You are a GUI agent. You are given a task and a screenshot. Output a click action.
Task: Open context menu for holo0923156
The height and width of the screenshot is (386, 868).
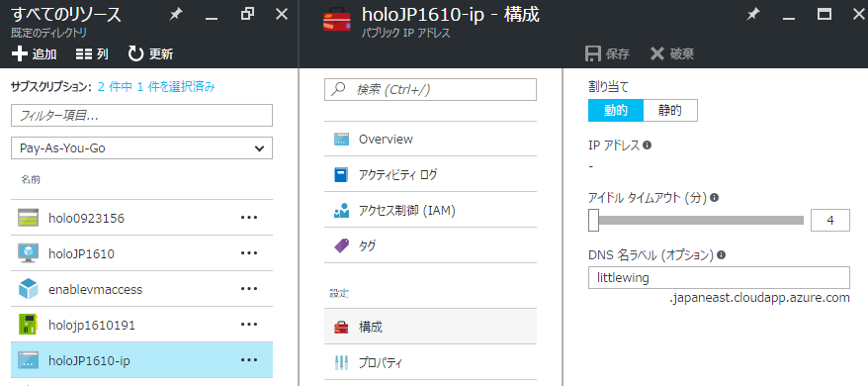click(x=249, y=218)
